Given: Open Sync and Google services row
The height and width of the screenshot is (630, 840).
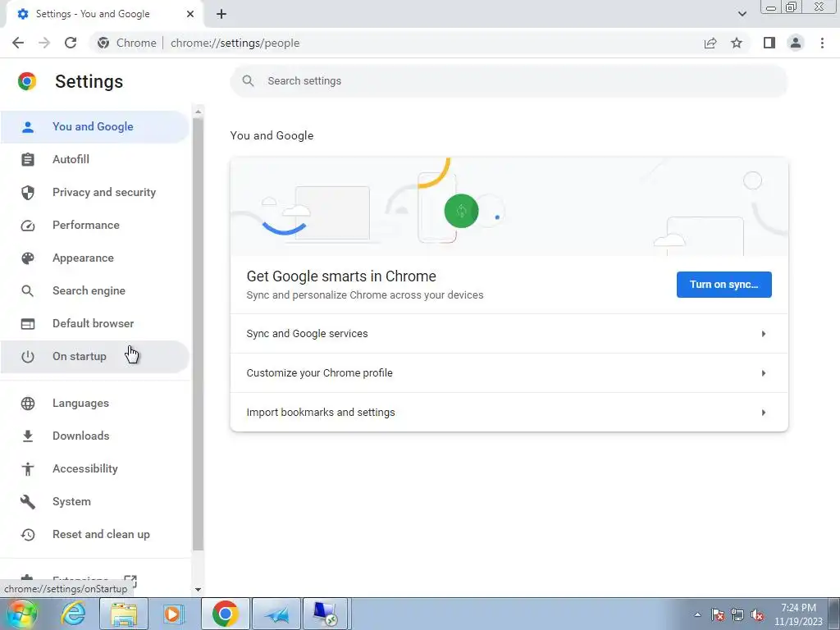Looking at the screenshot, I should [509, 334].
